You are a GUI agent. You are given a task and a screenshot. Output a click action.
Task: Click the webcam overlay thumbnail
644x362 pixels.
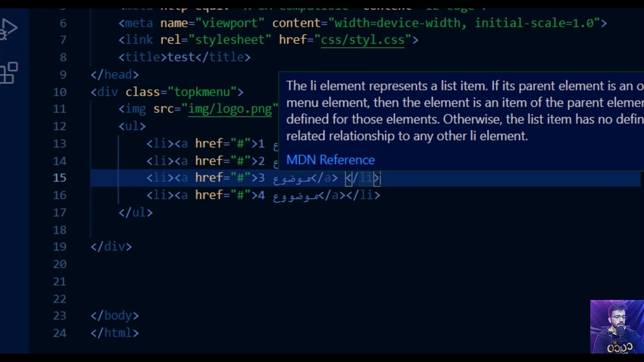pyautogui.click(x=617, y=327)
